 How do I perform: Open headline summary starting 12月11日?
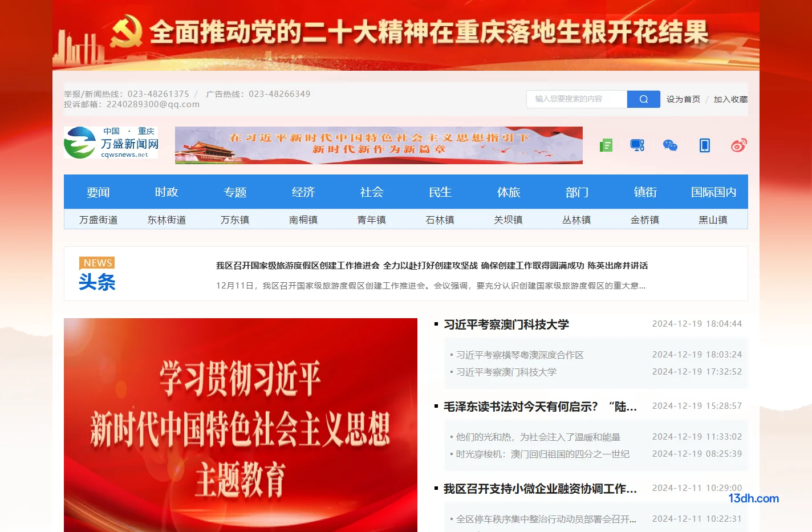431,286
